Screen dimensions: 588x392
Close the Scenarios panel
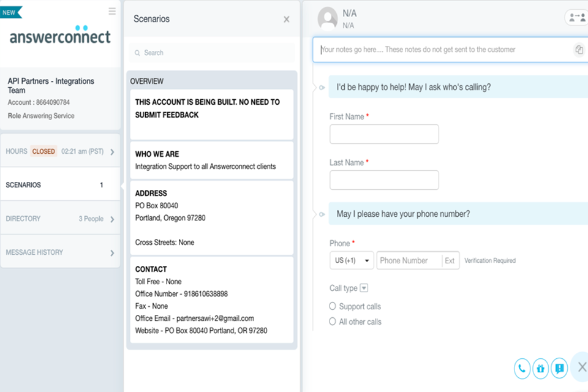pyautogui.click(x=287, y=19)
